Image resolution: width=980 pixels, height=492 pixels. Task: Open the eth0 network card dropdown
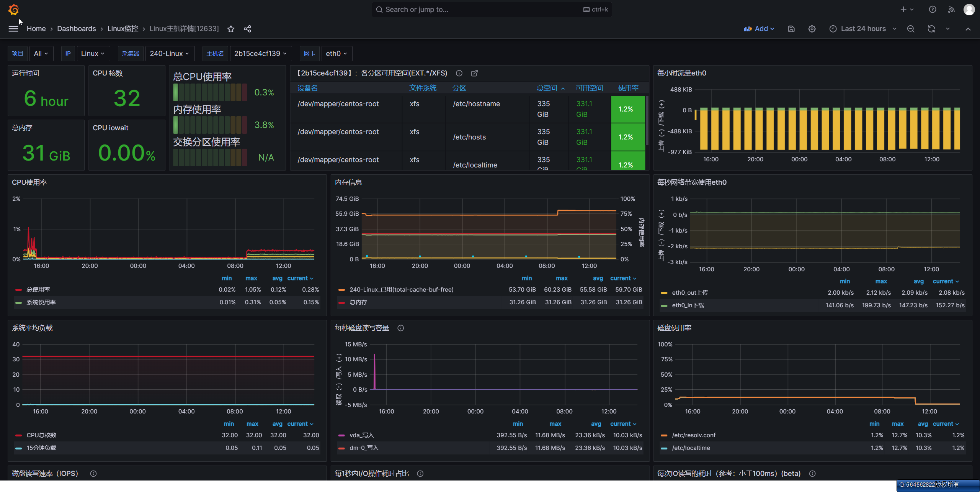(336, 54)
